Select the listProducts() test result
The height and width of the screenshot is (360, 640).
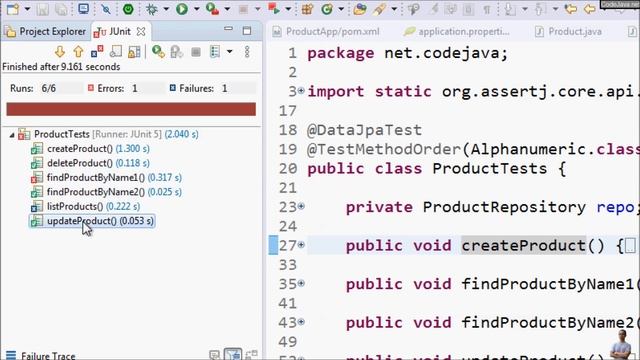click(x=86, y=207)
